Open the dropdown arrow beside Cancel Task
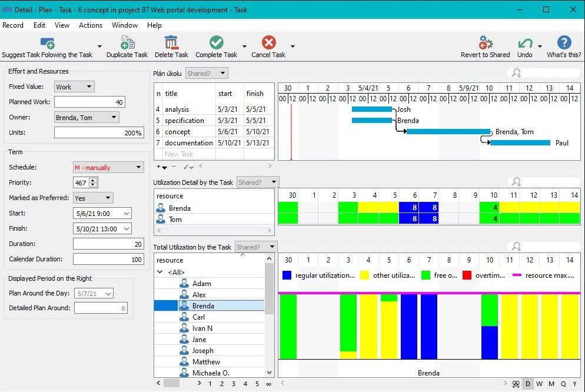This screenshot has height=392, width=585. pyautogui.click(x=293, y=46)
